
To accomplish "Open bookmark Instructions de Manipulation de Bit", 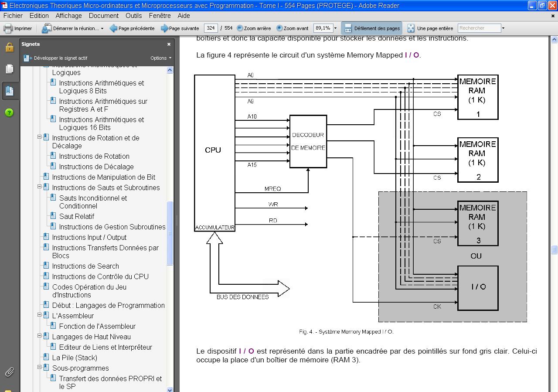I will pos(104,177).
